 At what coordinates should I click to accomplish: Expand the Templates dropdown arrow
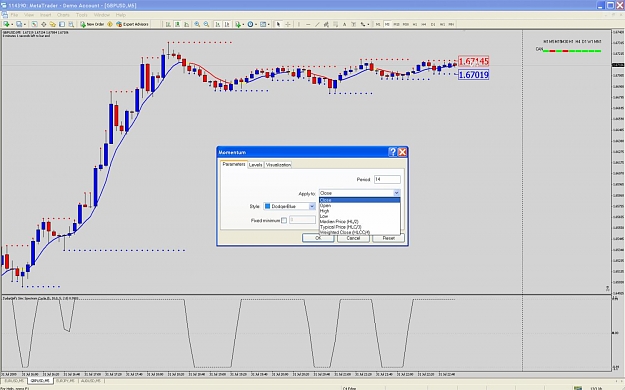click(x=269, y=24)
